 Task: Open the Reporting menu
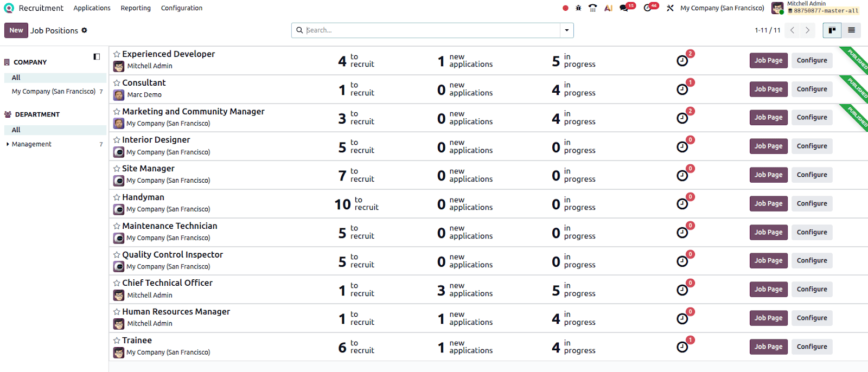pos(136,8)
